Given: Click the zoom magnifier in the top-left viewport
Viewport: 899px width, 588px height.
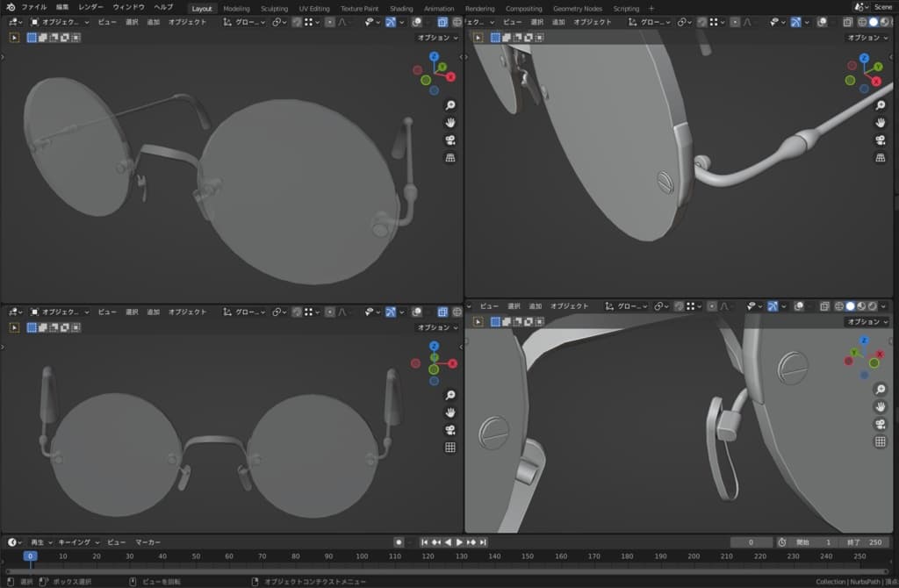Looking at the screenshot, I should [x=449, y=104].
